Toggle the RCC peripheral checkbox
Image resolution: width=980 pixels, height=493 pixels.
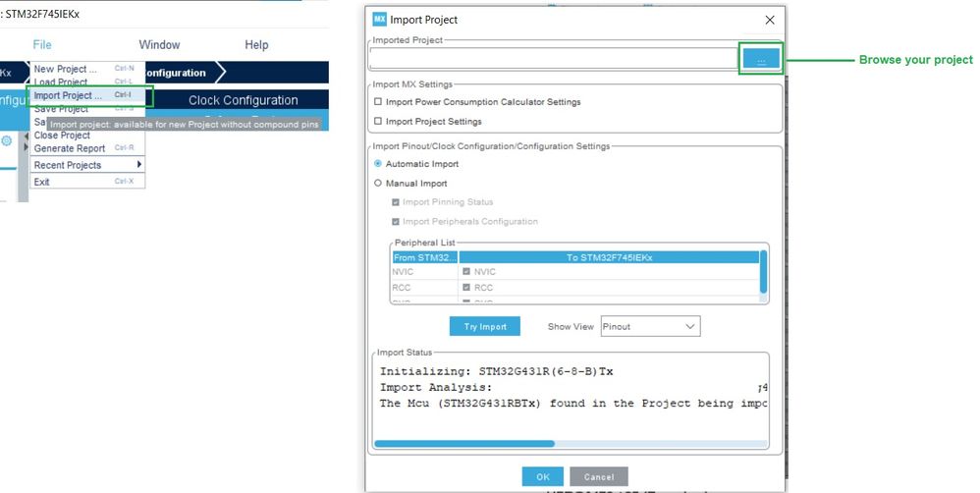pyautogui.click(x=466, y=288)
